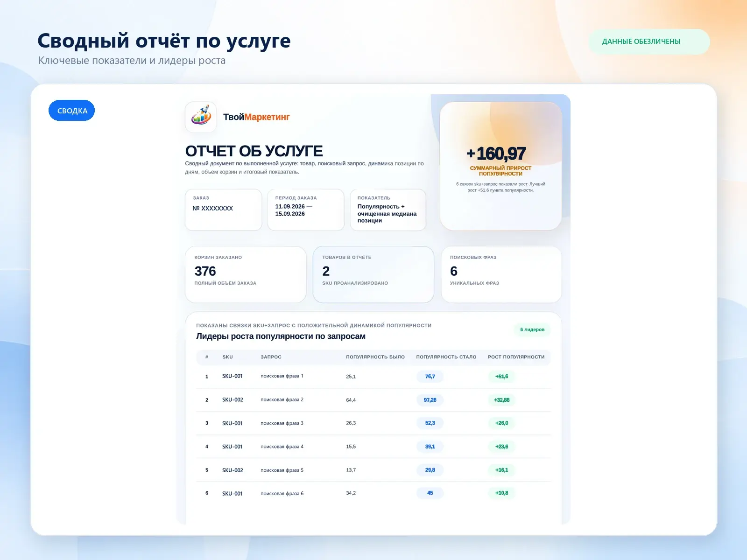Select 'поисковая фраза 6' cell
747x560 pixels.
pyautogui.click(x=282, y=494)
